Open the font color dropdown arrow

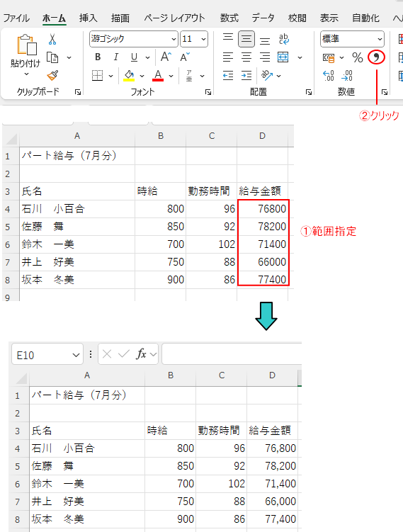click(x=171, y=76)
